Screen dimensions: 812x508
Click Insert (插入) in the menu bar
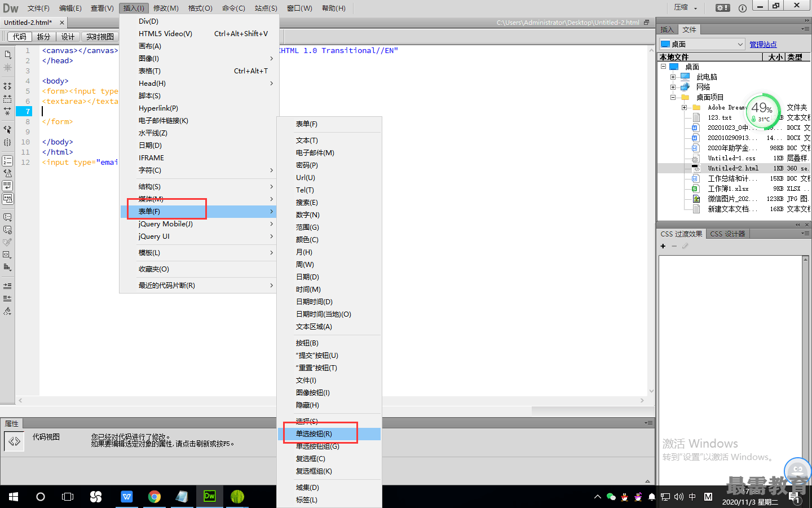click(x=134, y=8)
